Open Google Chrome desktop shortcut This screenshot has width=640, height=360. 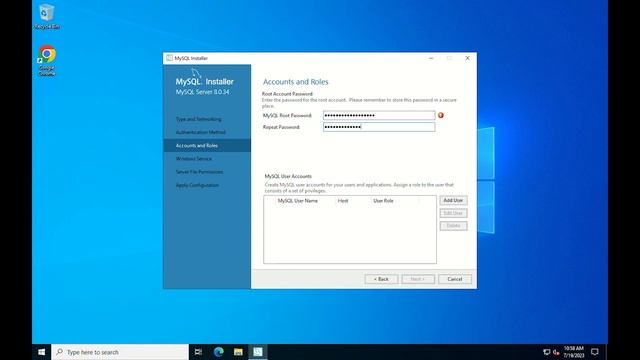click(x=47, y=60)
